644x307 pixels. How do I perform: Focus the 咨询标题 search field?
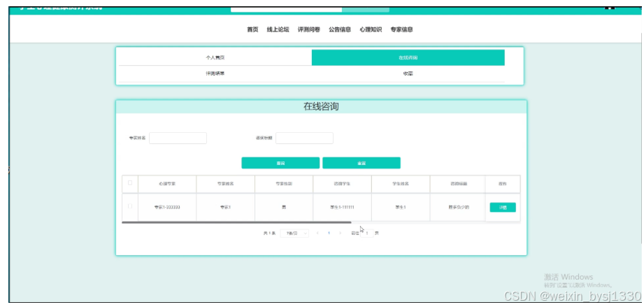point(304,138)
